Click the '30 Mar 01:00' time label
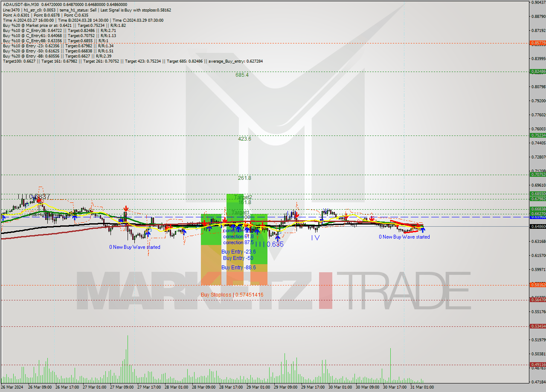Viewport: 546px width, 392px height. pos(340,387)
